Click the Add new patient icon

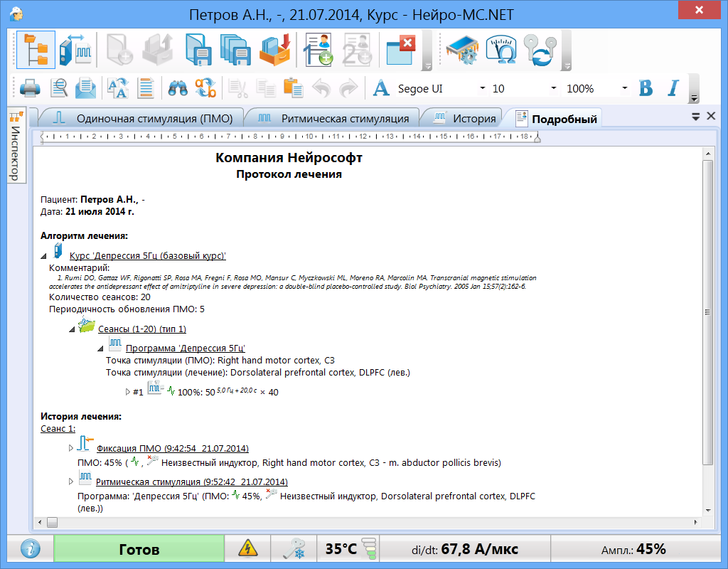pos(318,50)
